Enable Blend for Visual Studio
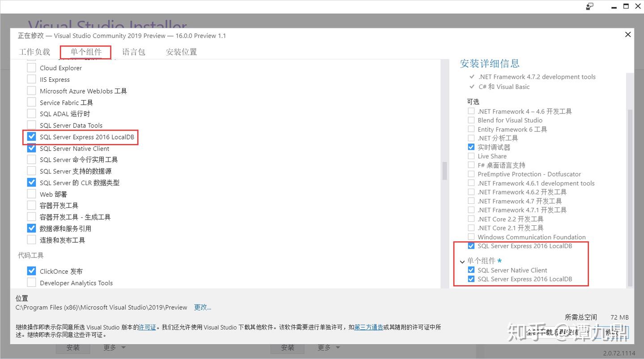 471,120
